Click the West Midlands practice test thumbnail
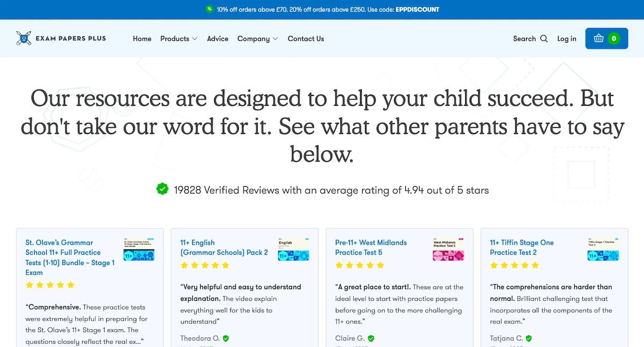This screenshot has height=347, width=644. (449, 249)
